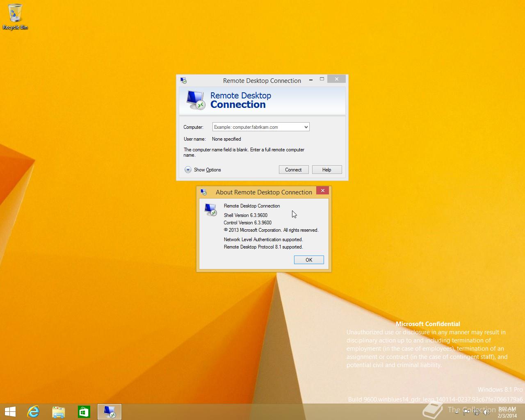This screenshot has width=525, height=420.
Task: Click the 'computer name field is blank' message
Action: pyautogui.click(x=244, y=152)
